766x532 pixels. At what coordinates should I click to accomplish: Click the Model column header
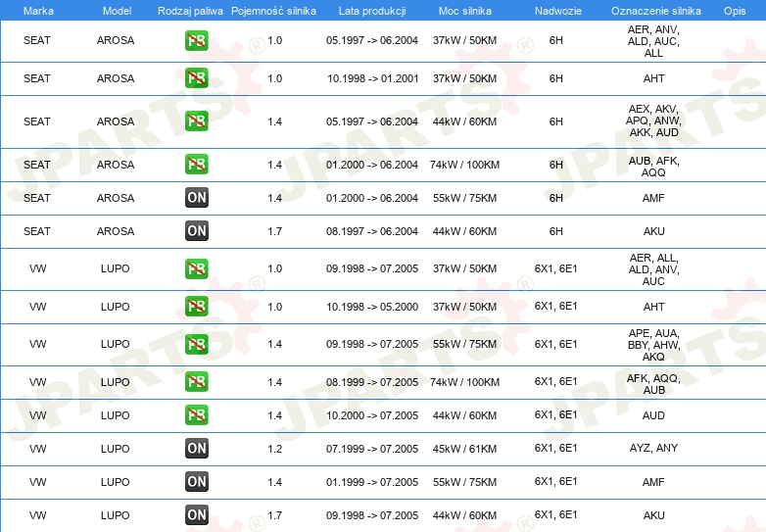pos(117,11)
